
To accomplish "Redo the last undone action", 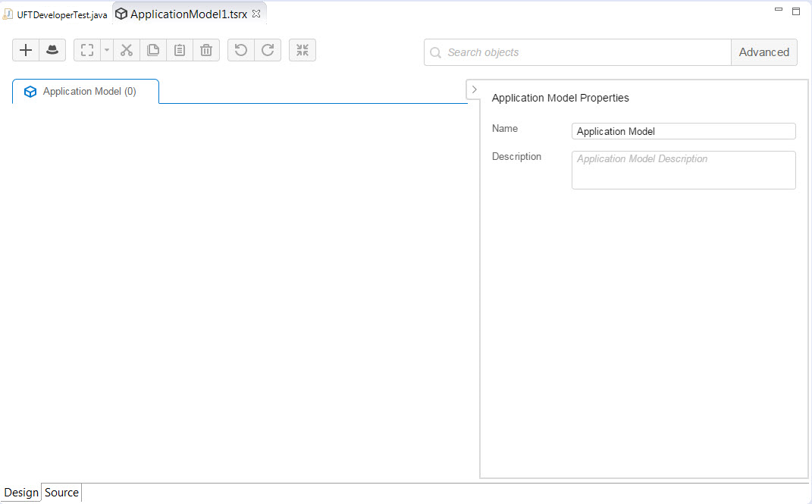I will click(268, 50).
